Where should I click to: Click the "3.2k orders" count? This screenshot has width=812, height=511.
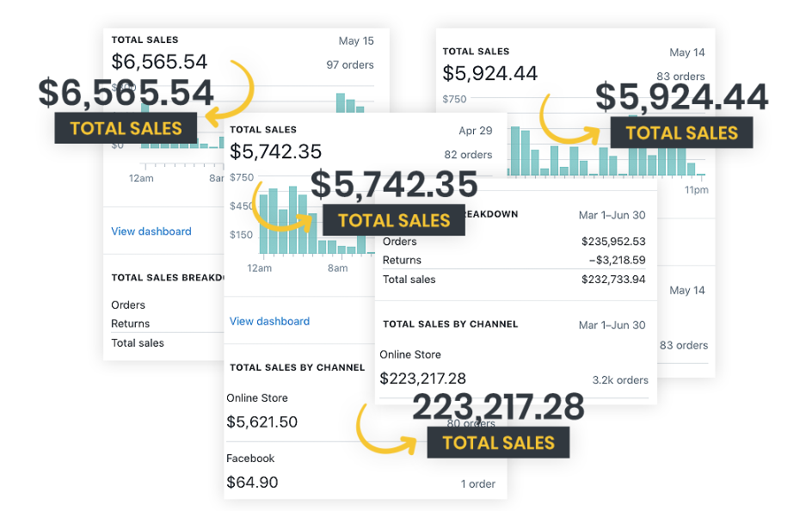620,380
